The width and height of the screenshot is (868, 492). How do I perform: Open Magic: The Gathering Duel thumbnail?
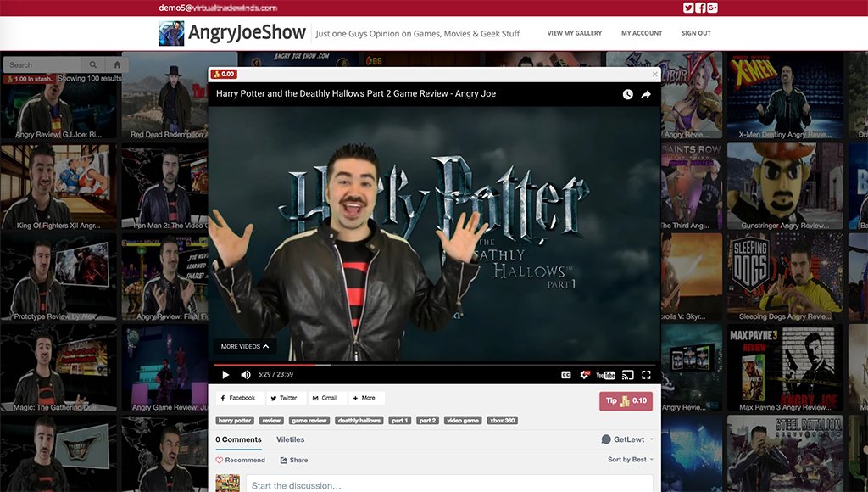58,368
